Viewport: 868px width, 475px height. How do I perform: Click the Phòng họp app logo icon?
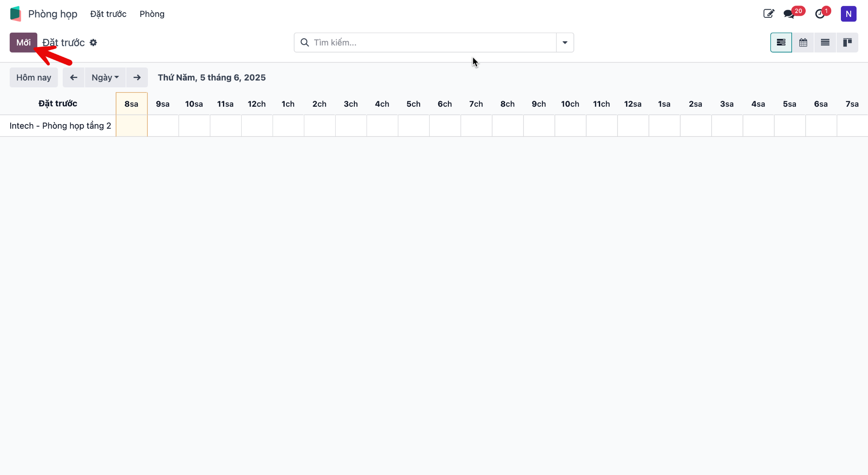16,14
